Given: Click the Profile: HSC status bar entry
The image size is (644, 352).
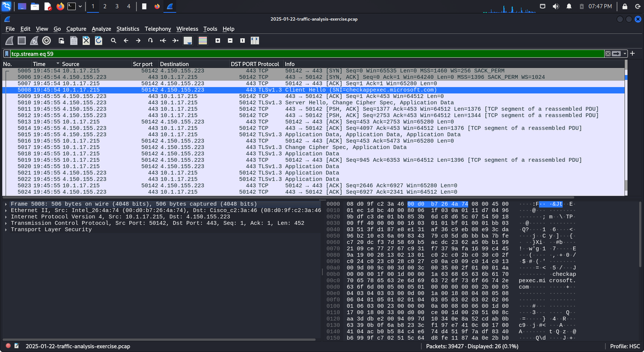Looking at the screenshot, I should (625, 347).
